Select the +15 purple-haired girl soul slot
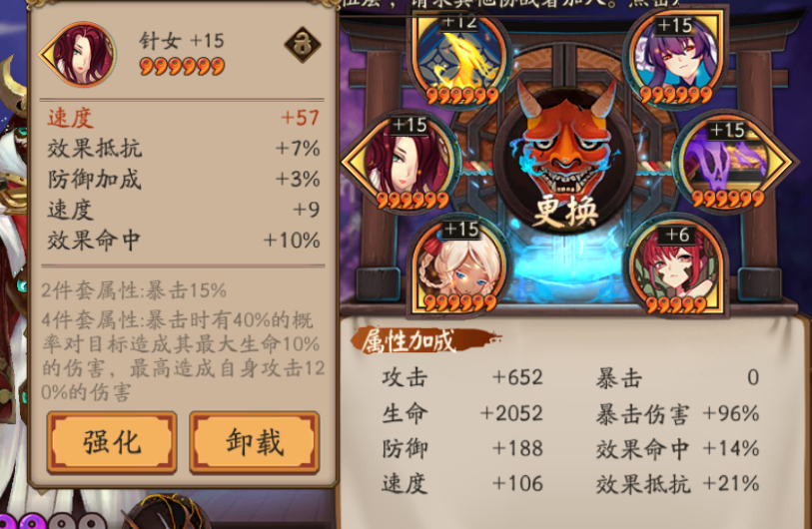This screenshot has width=812, height=529. pos(675,57)
